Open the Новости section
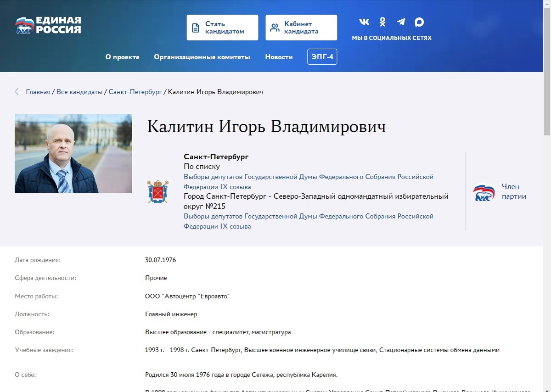551x392 pixels. point(279,57)
